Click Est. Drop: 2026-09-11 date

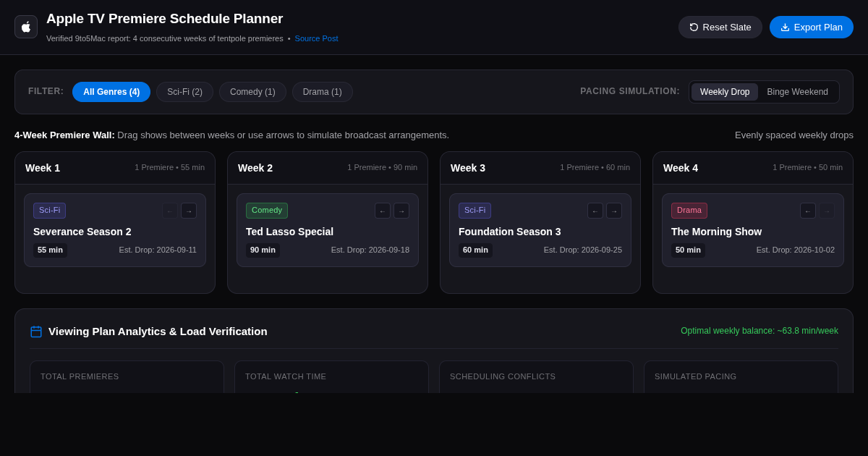[x=158, y=250]
